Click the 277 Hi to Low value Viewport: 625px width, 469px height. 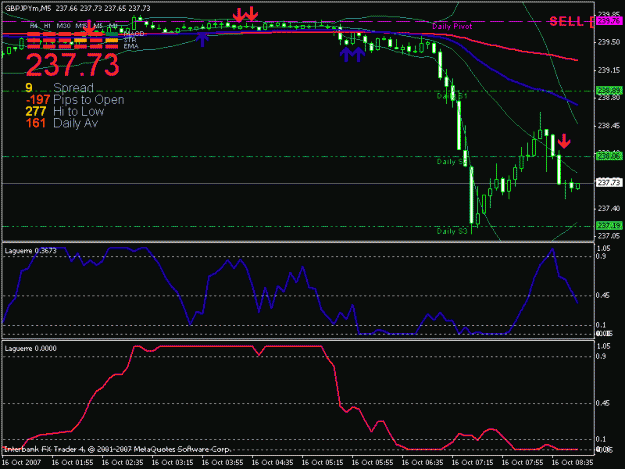tap(35, 111)
